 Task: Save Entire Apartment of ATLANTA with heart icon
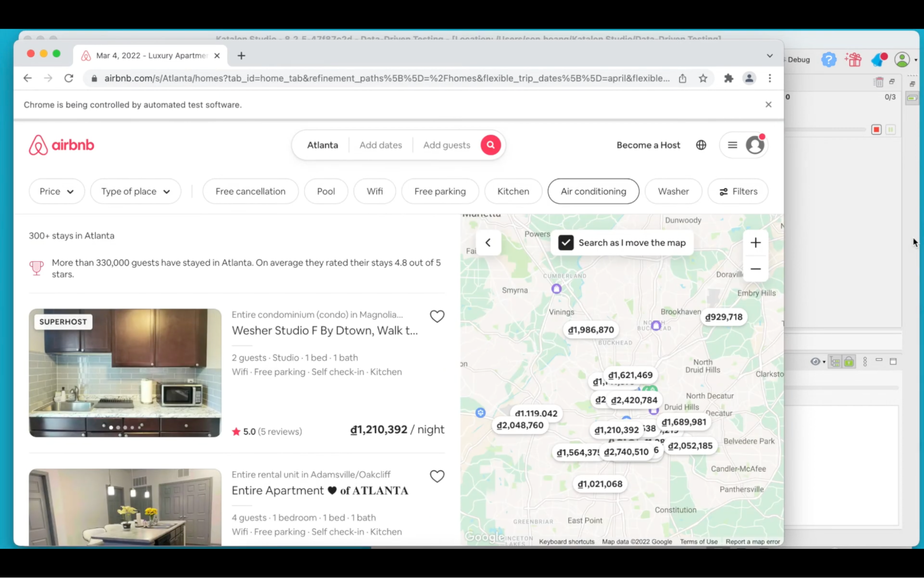coord(437,476)
